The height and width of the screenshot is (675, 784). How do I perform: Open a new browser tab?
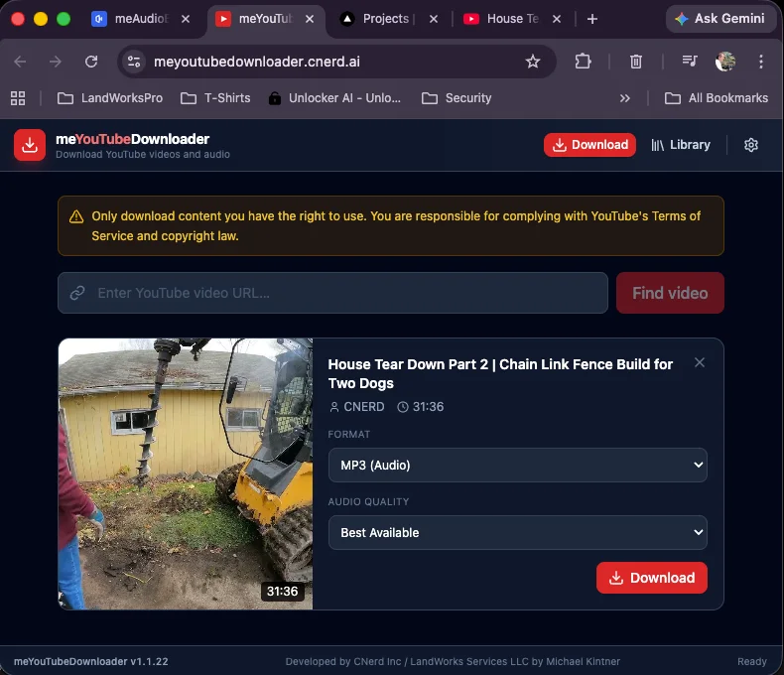(592, 19)
